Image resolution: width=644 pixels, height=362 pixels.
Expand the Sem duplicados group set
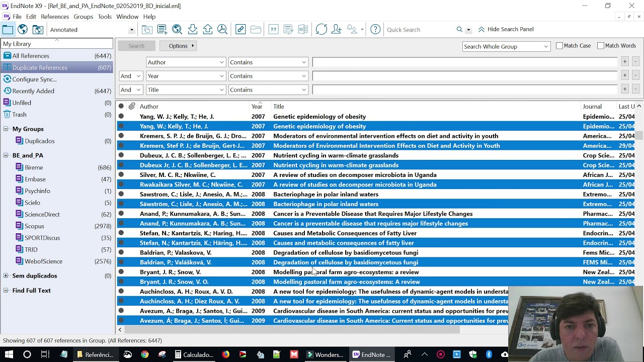click(x=6, y=276)
